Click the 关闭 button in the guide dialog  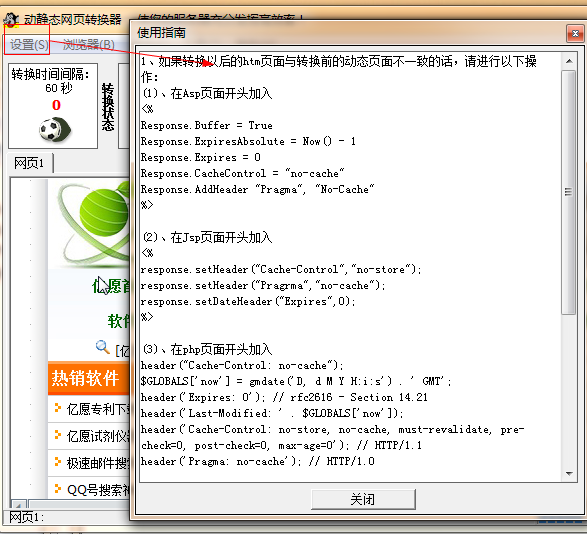pyautogui.click(x=363, y=499)
